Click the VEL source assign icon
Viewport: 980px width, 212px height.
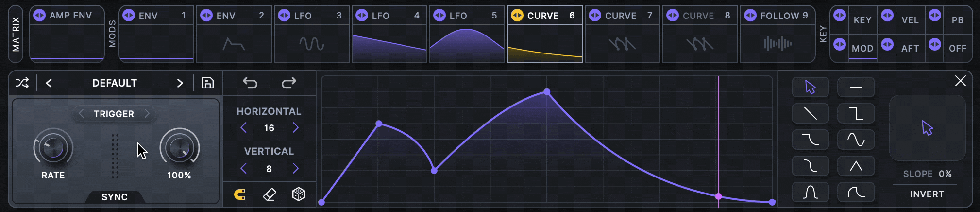pyautogui.click(x=887, y=16)
